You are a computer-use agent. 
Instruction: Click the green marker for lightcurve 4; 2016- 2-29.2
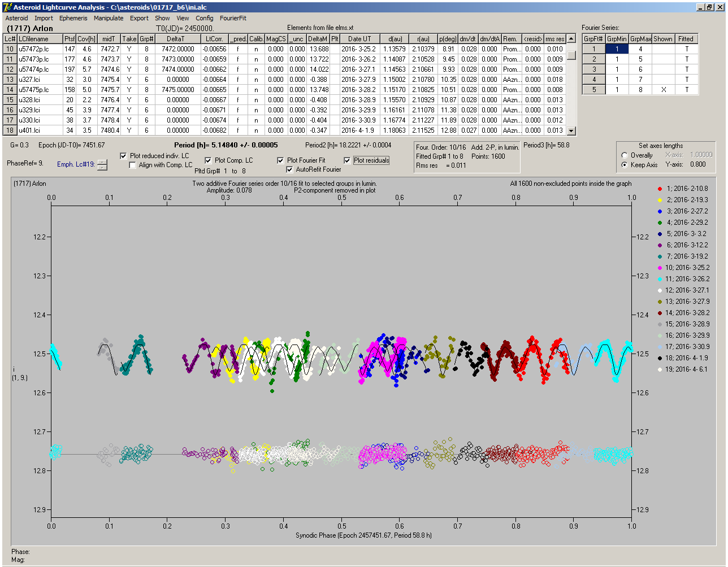click(661, 223)
